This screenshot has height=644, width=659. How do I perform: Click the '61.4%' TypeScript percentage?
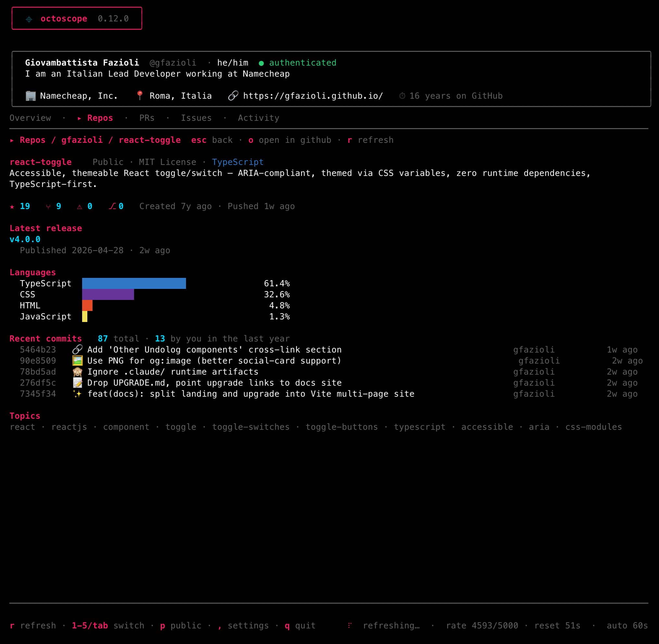[x=277, y=283]
